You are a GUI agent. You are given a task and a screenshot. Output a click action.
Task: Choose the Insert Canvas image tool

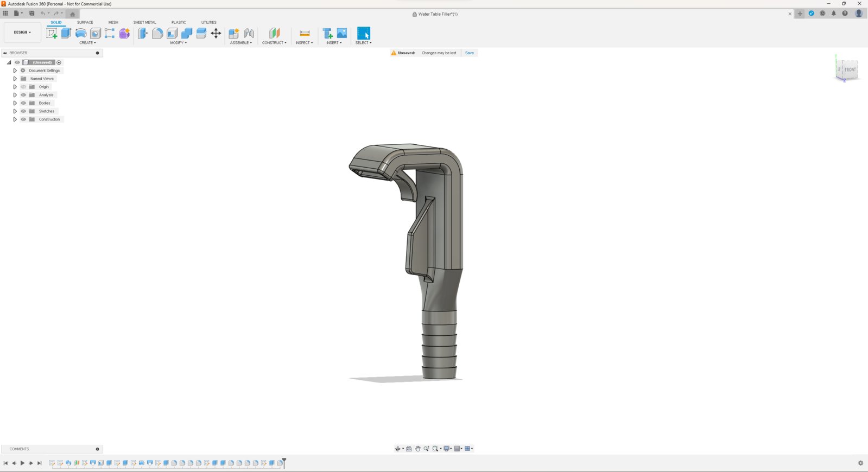coord(342,33)
